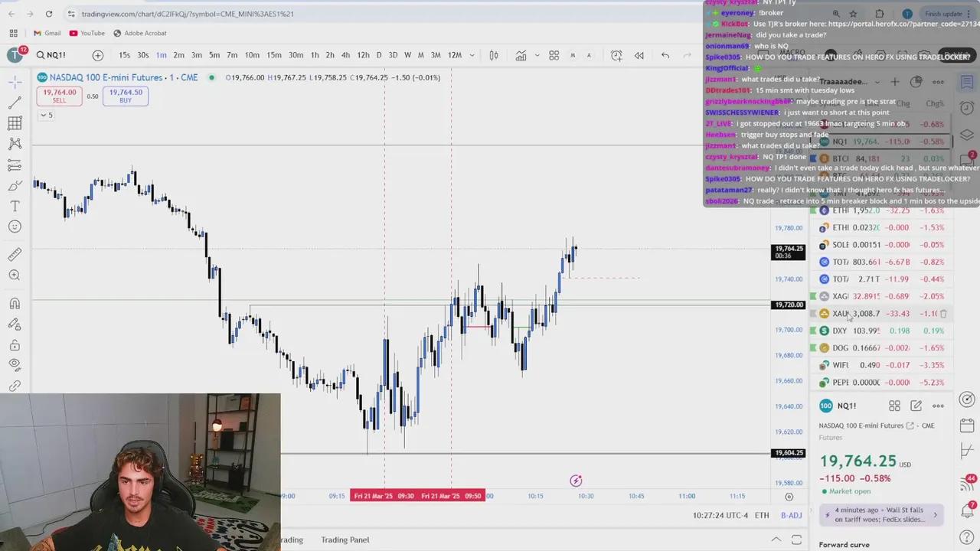The width and height of the screenshot is (980, 551).
Task: Select the 15m timeframe
Action: [273, 55]
